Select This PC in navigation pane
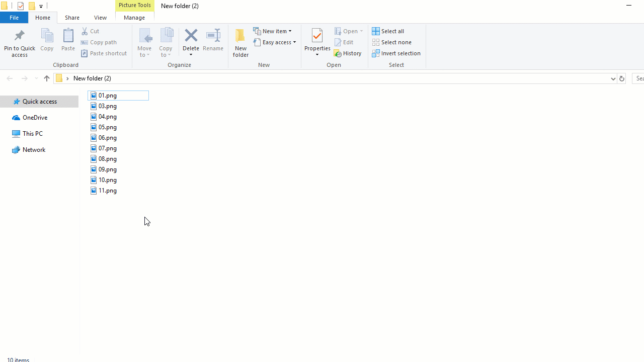Viewport: 644px width, 362px height. pos(32,134)
